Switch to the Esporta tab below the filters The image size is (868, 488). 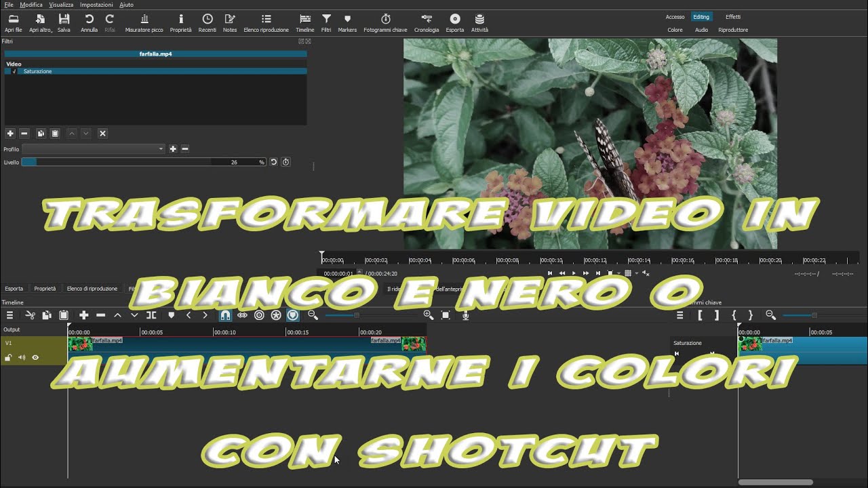[14, 289]
